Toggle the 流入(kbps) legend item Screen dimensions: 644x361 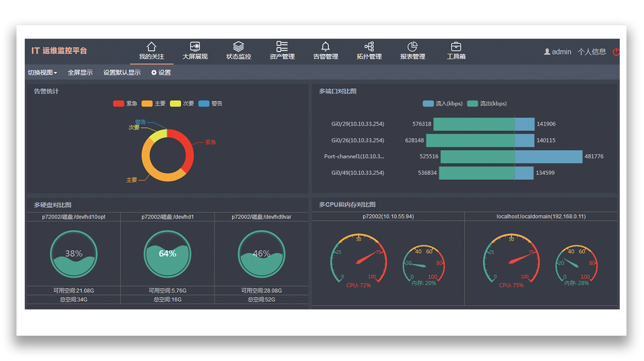point(443,104)
